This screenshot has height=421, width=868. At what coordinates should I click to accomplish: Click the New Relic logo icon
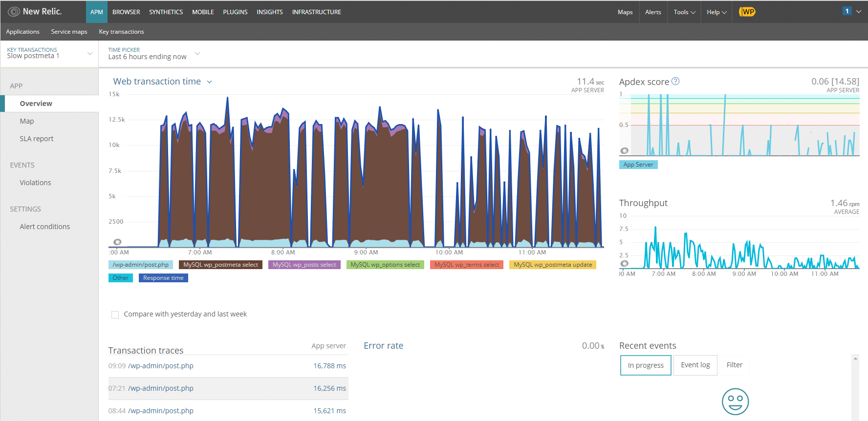click(14, 12)
